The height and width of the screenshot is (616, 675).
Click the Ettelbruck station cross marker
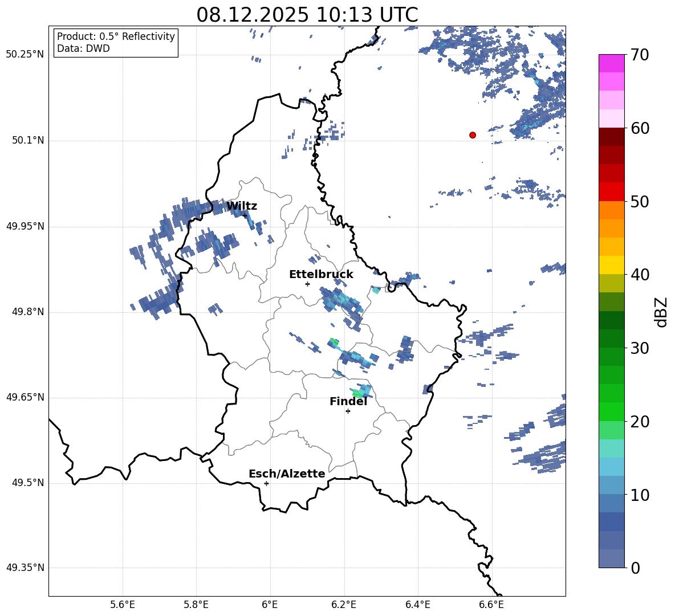pyautogui.click(x=307, y=284)
